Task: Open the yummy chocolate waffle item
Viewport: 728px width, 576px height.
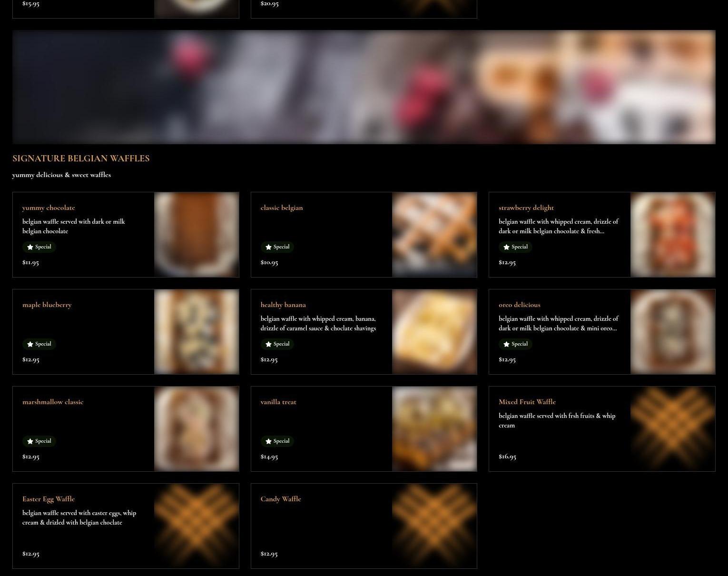Action: 49,208
